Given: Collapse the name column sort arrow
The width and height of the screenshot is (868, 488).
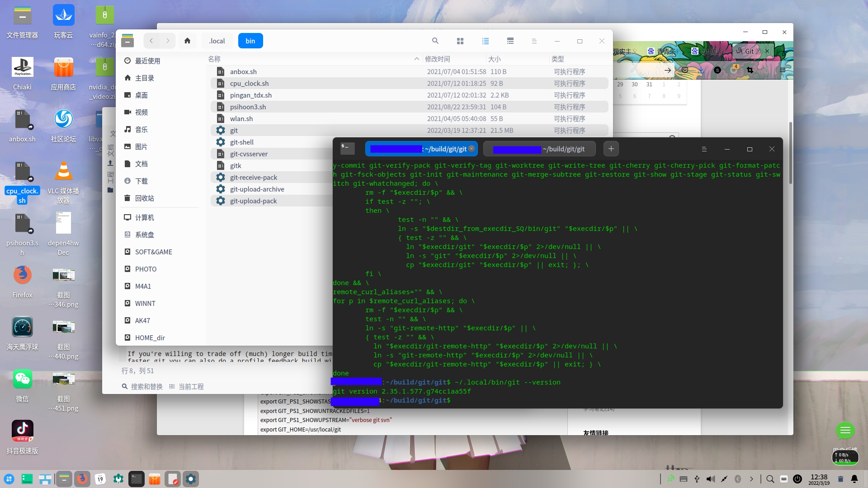Looking at the screenshot, I should (416, 59).
